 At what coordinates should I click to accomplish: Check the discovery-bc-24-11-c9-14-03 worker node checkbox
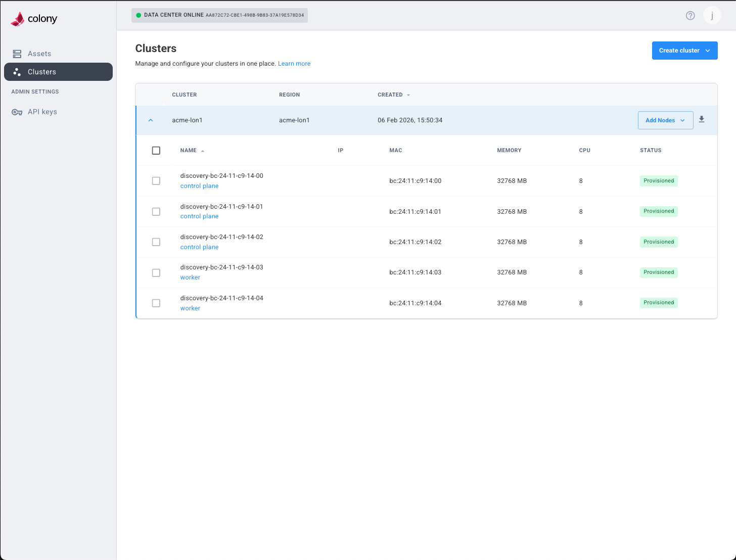[x=156, y=272]
